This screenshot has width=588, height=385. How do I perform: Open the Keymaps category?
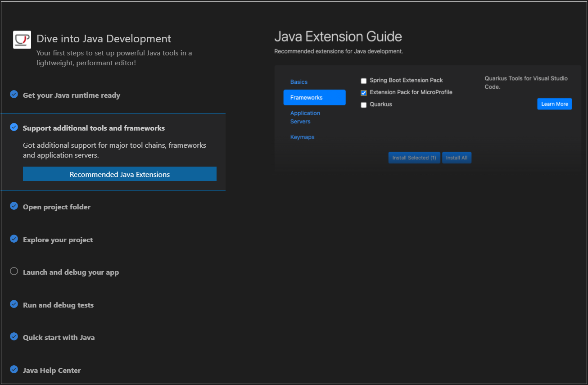pyautogui.click(x=302, y=136)
